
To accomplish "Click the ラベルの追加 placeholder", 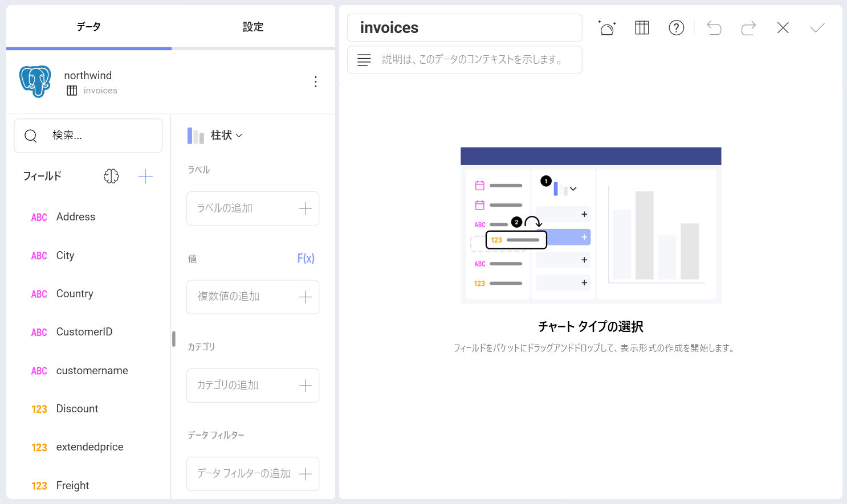I will coord(225,208).
